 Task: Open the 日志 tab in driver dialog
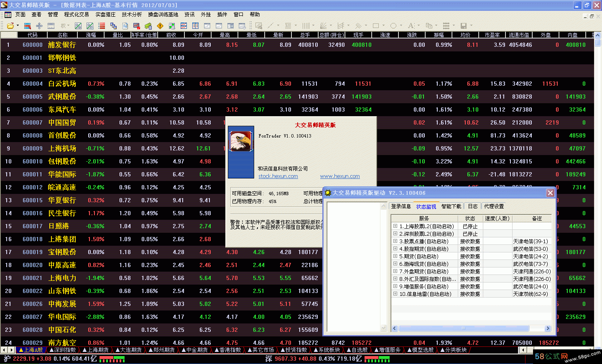pyautogui.click(x=473, y=206)
